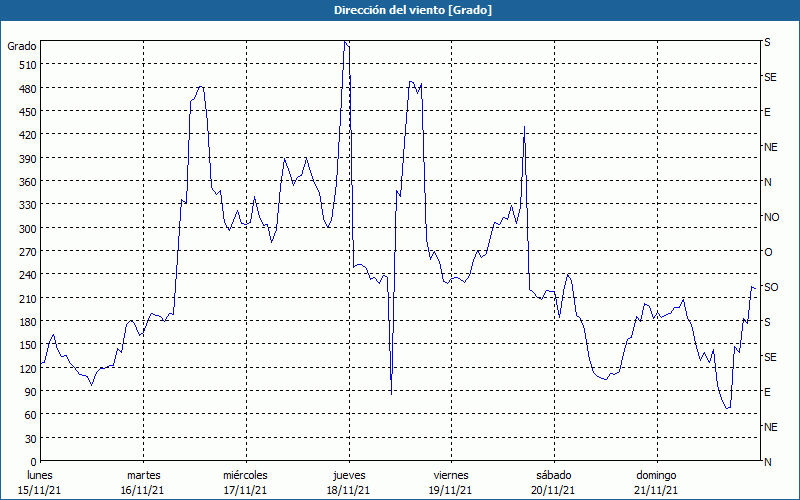Select the date 16/11/21

coord(142,491)
